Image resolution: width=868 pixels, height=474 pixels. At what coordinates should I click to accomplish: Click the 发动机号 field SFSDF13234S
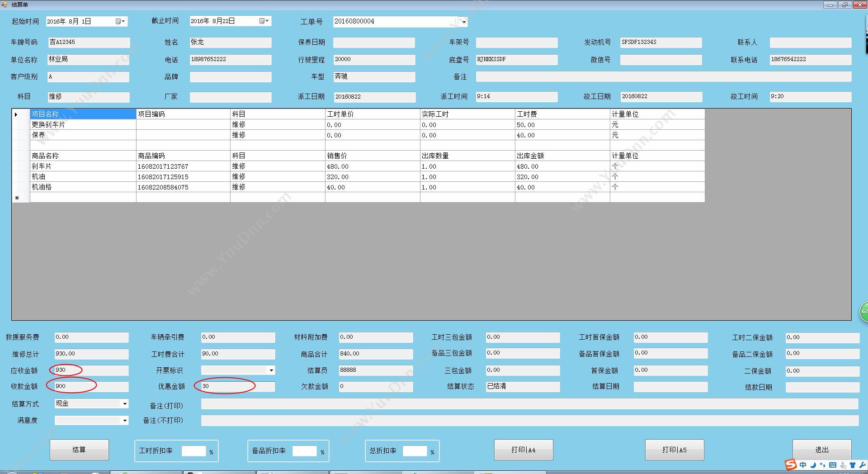pos(661,43)
